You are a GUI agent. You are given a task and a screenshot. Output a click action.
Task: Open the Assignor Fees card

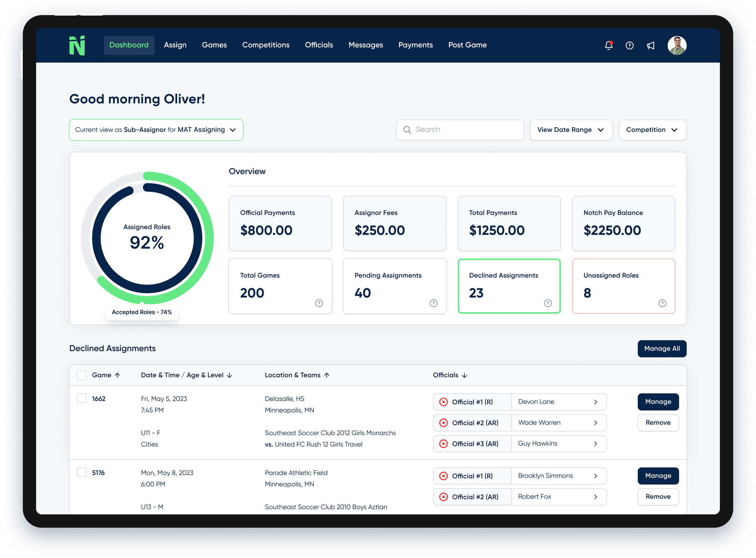[x=395, y=223]
